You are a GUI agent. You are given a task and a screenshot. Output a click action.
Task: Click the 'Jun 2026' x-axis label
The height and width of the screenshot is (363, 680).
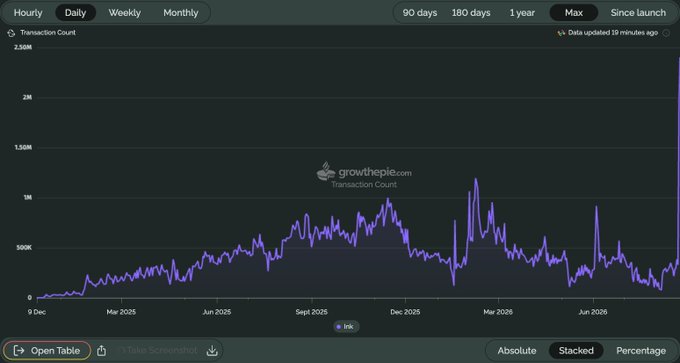coord(592,312)
